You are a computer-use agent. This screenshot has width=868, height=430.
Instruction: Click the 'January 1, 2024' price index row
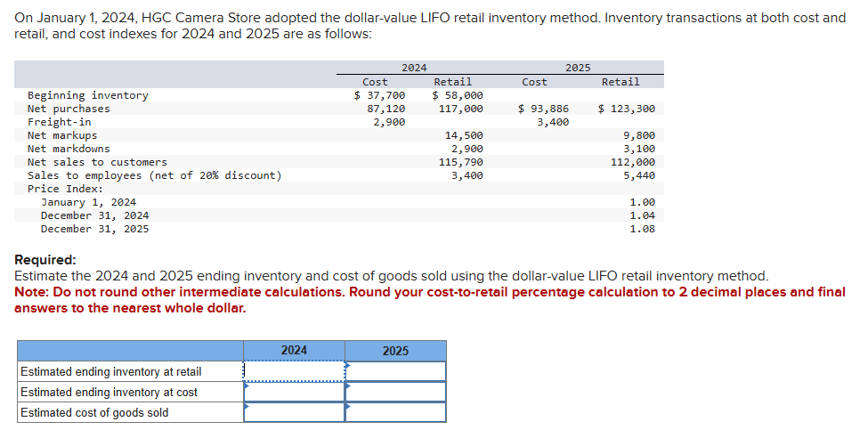point(88,202)
